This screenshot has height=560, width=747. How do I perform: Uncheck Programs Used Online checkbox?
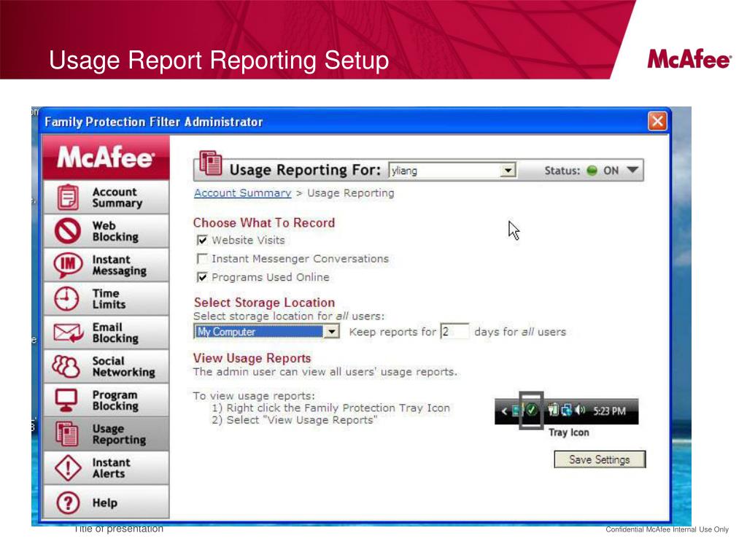202,277
